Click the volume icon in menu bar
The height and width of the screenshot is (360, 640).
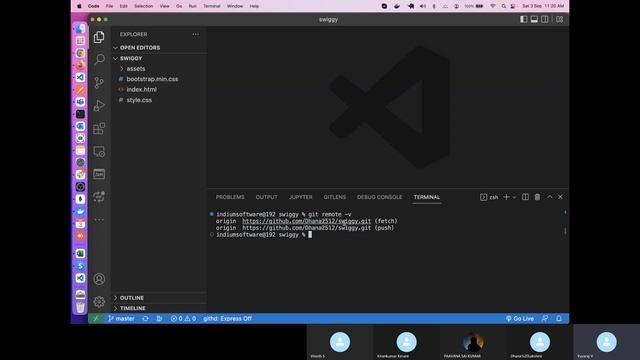pyautogui.click(x=422, y=6)
